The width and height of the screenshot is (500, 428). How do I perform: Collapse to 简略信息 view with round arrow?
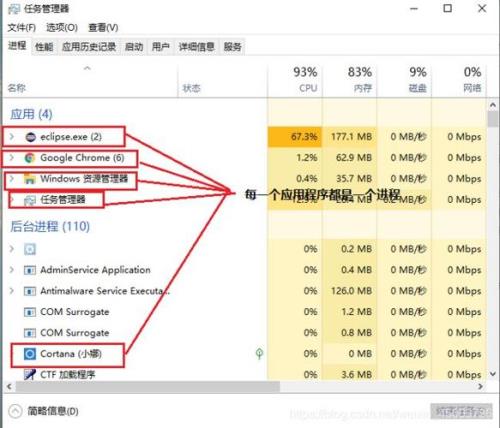(15, 411)
